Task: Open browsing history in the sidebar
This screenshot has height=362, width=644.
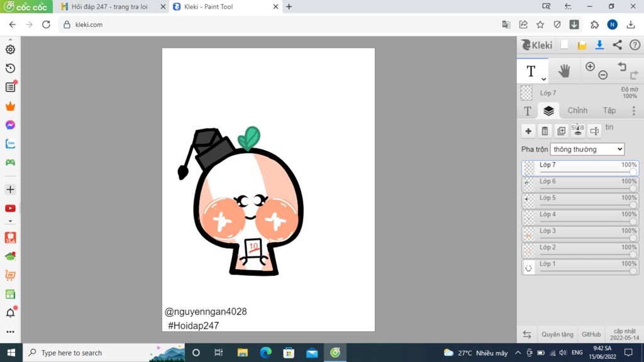Action: [x=10, y=68]
